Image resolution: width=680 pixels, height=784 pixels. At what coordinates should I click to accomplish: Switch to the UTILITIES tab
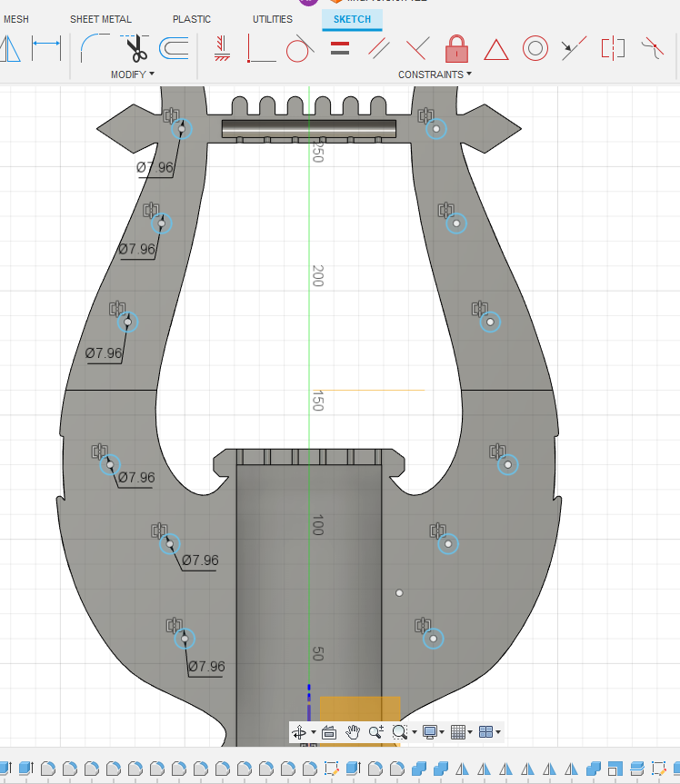272,19
